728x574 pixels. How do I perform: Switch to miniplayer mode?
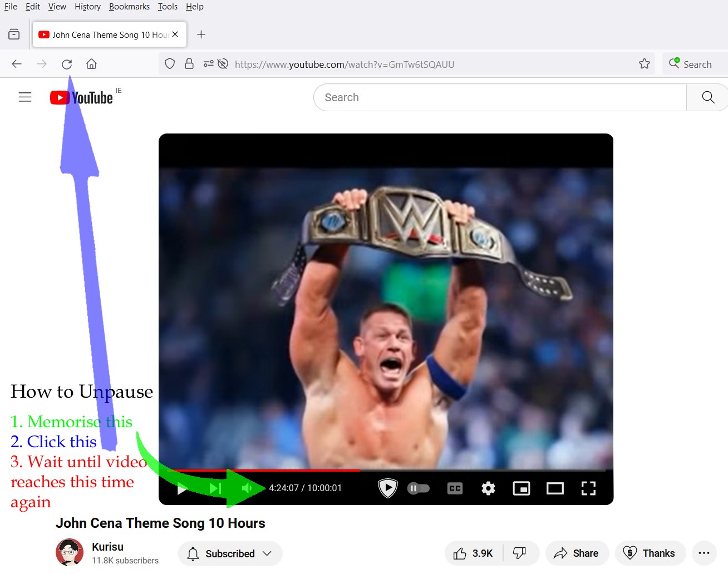coord(522,488)
